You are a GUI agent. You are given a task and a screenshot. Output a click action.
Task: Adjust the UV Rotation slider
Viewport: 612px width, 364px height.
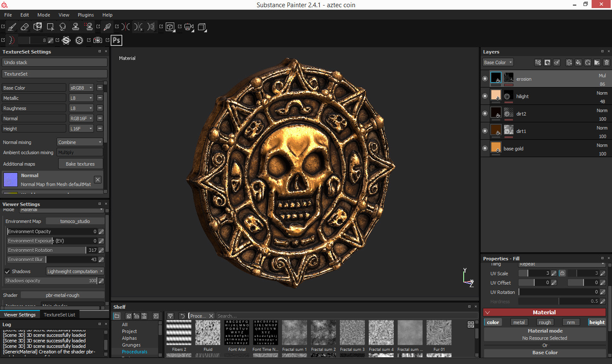click(x=558, y=292)
